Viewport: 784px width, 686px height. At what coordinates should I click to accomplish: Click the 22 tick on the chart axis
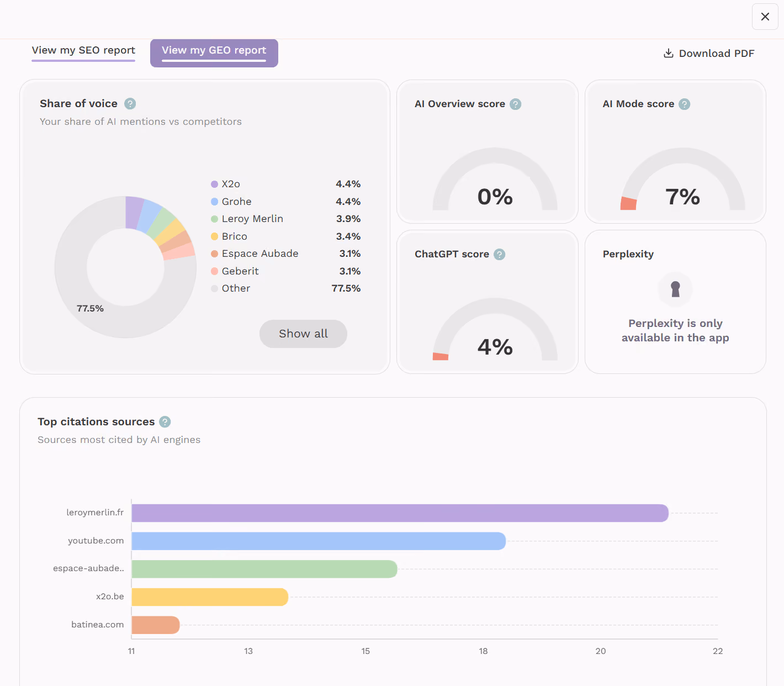click(x=718, y=651)
